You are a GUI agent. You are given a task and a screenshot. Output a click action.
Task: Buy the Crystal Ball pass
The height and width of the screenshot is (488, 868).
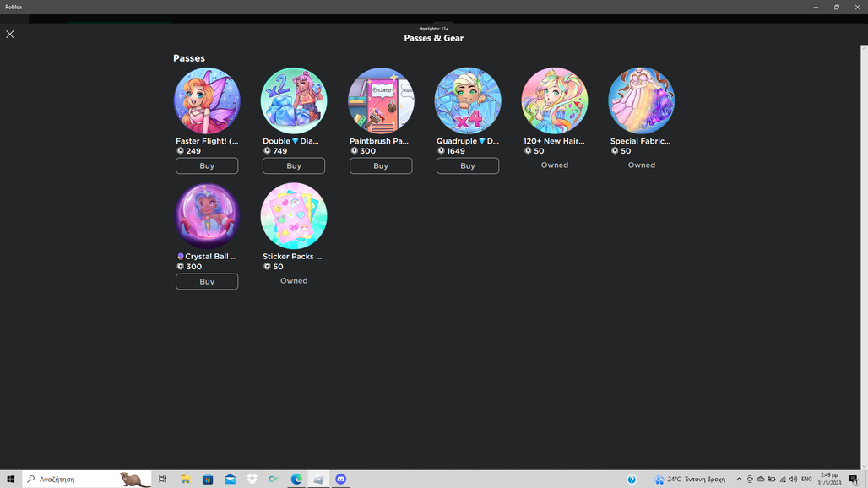coord(207,282)
